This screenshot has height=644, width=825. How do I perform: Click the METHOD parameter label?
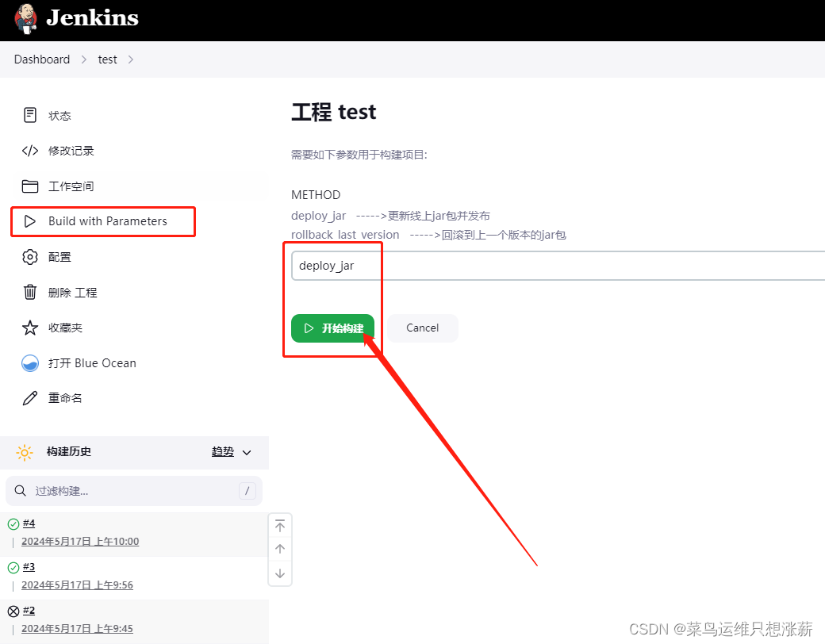tap(316, 195)
